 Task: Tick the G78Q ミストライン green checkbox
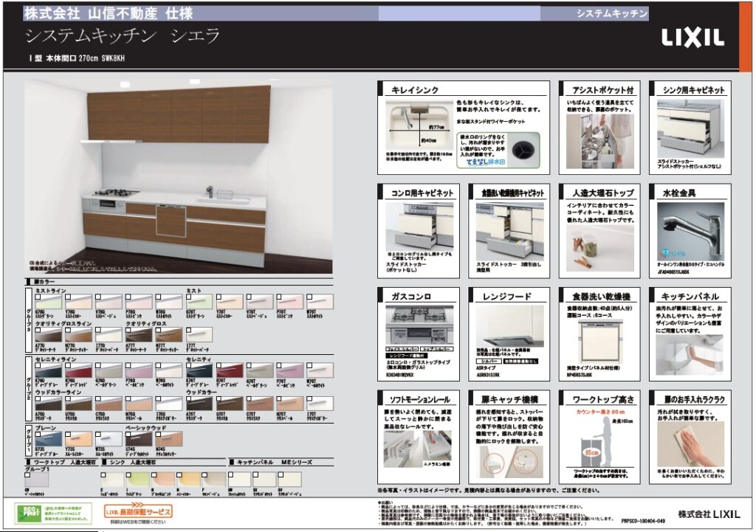[x=38, y=297]
